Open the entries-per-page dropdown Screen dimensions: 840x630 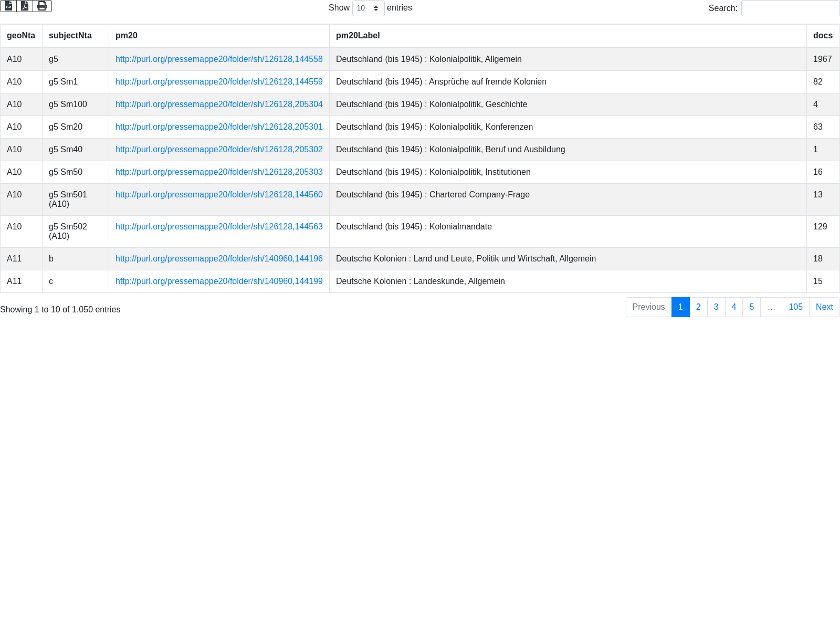pyautogui.click(x=368, y=8)
